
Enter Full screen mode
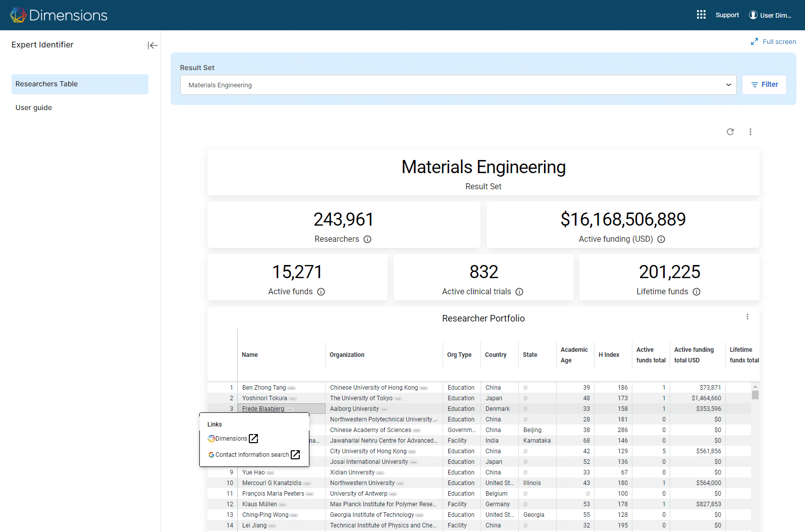(773, 42)
